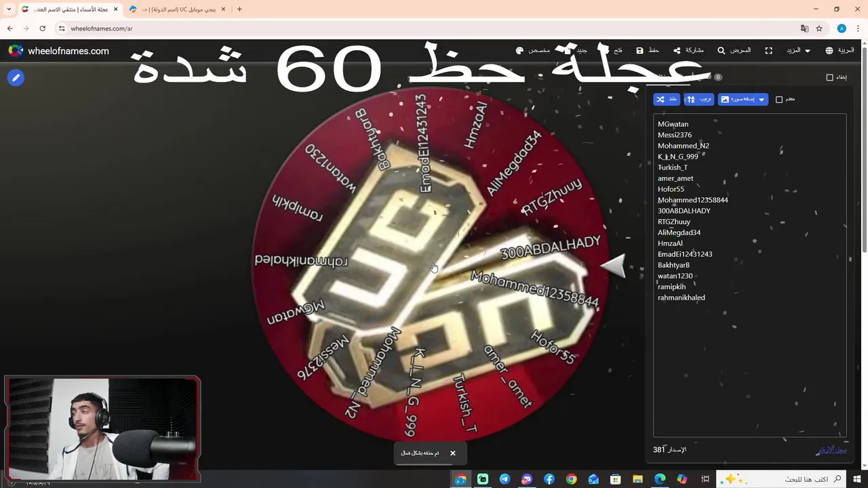Shuffle the entries list
The image size is (868, 488).
(x=667, y=100)
